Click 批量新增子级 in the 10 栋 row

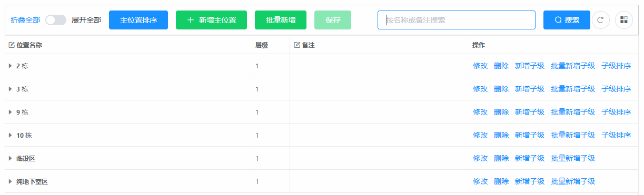tap(573, 135)
